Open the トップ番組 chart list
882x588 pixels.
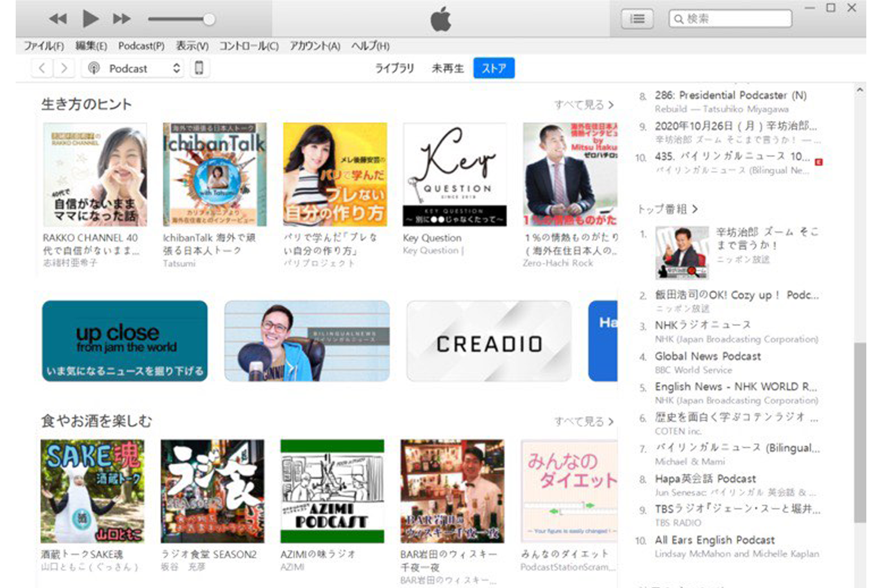pos(667,209)
